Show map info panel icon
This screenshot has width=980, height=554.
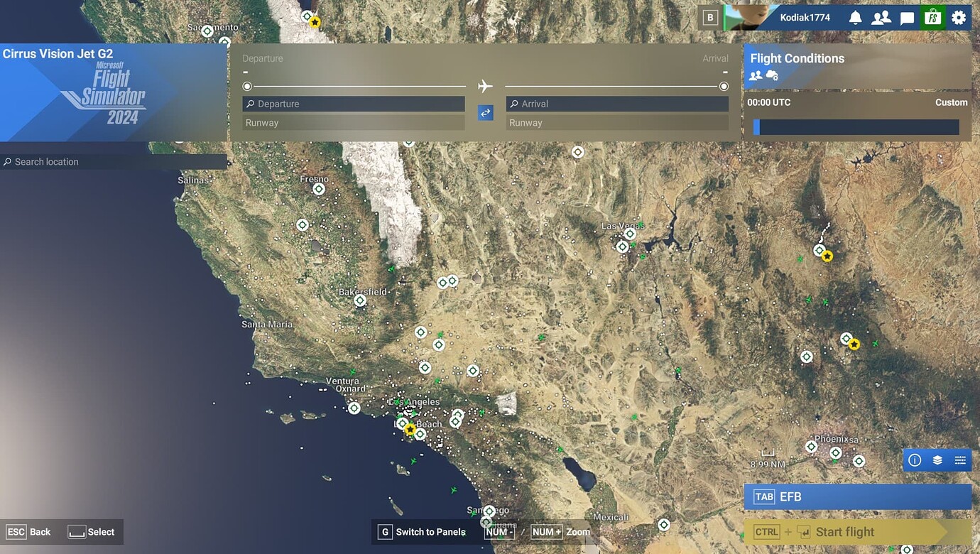tap(915, 460)
